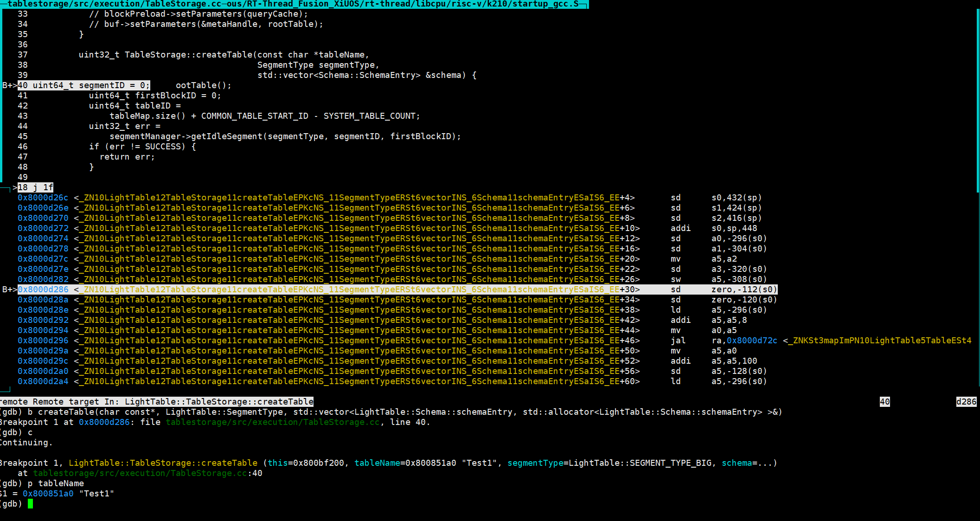The width and height of the screenshot is (980, 521).
Task: Click the operand 'a5,a2' at address 0x8000d27c
Action: tap(724, 259)
